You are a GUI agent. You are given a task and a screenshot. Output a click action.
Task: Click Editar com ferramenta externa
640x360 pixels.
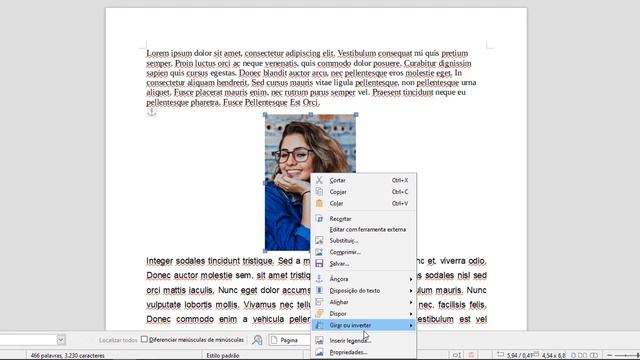pyautogui.click(x=363, y=229)
